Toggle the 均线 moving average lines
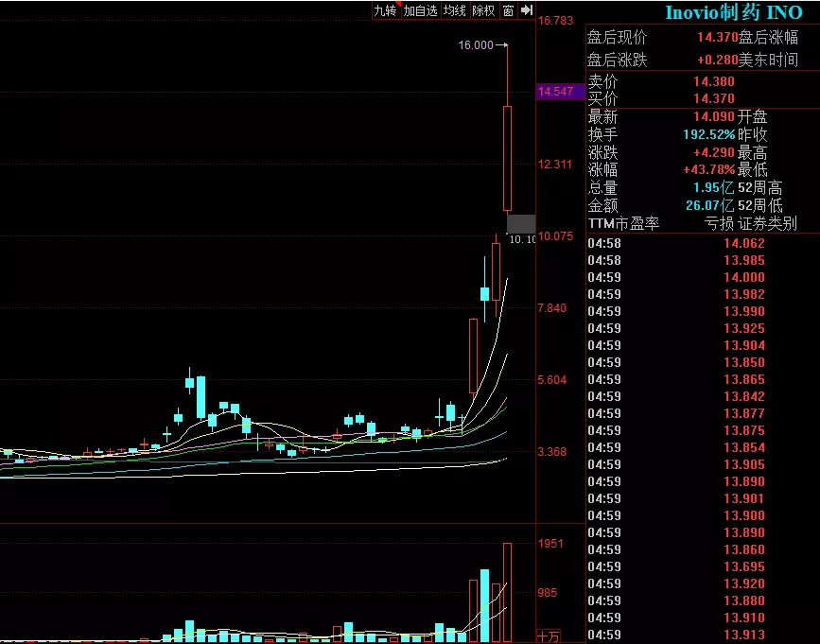The image size is (820, 644). pyautogui.click(x=455, y=10)
